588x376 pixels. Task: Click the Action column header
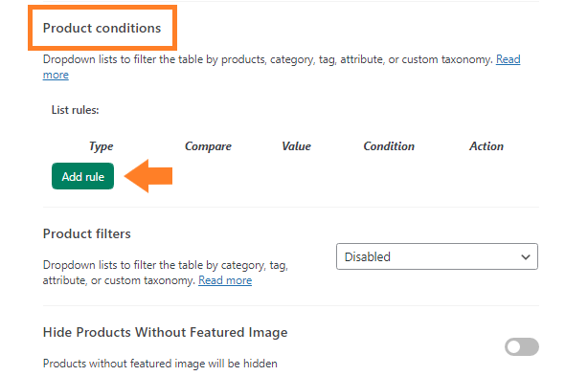tap(486, 146)
